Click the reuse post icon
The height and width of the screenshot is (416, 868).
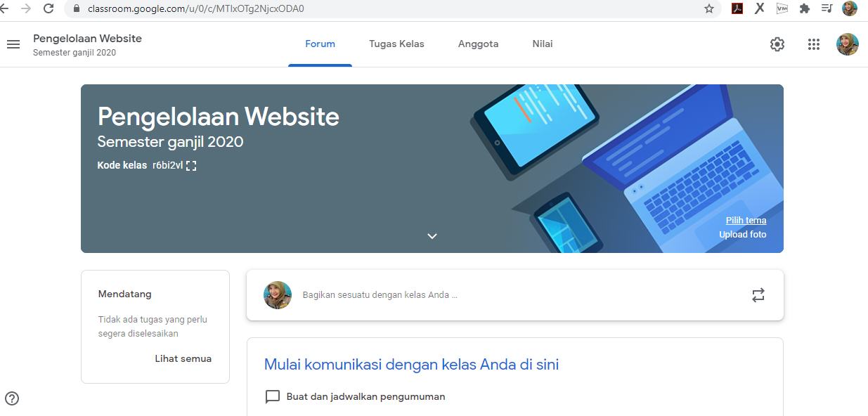click(758, 295)
